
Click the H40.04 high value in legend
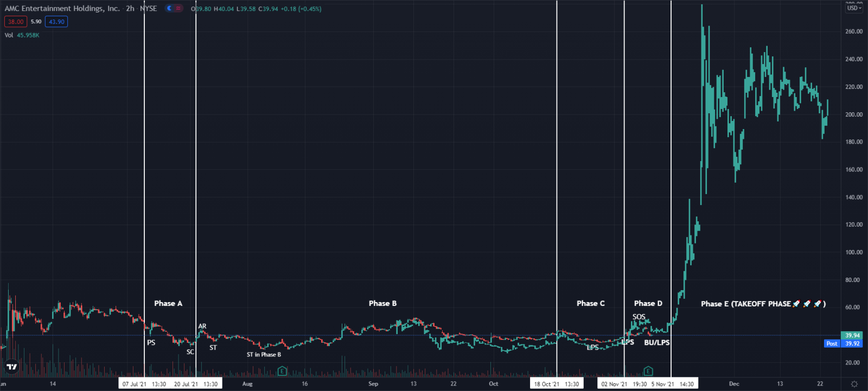click(x=224, y=9)
